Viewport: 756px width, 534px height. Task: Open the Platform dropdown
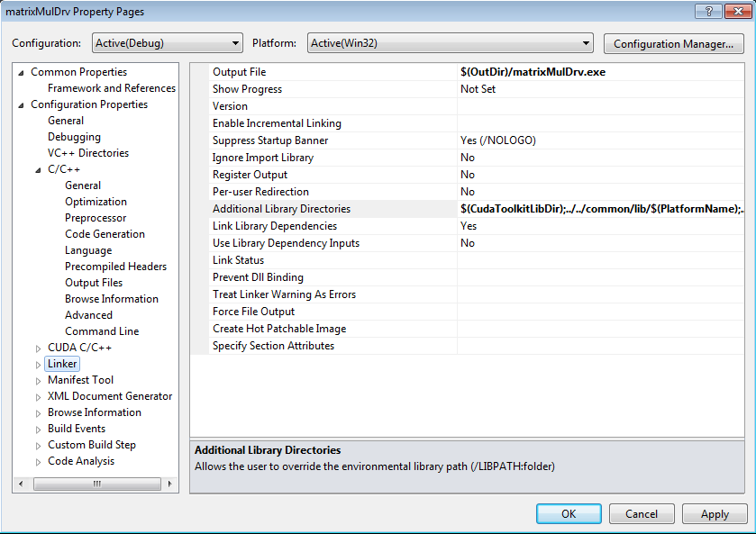pyautogui.click(x=450, y=43)
